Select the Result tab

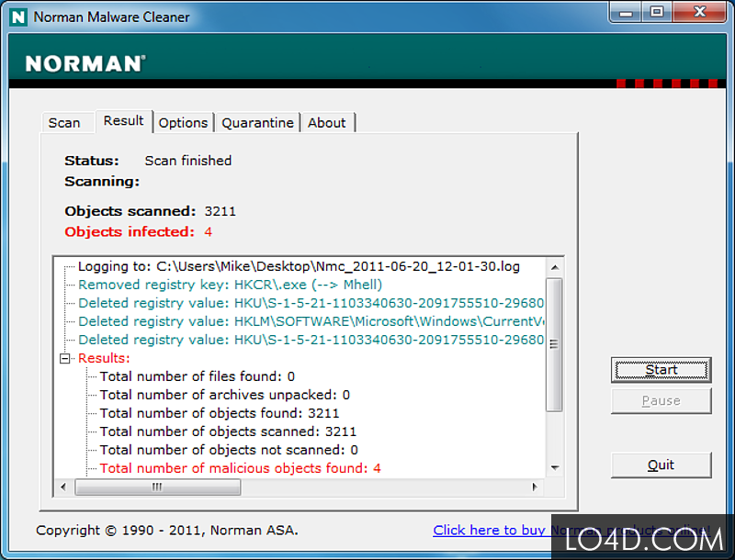click(x=123, y=120)
